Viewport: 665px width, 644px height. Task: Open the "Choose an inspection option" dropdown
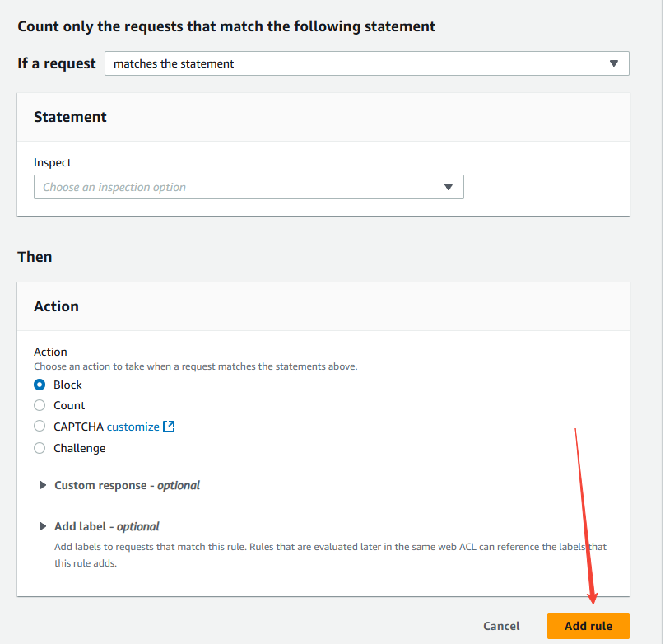239,187
